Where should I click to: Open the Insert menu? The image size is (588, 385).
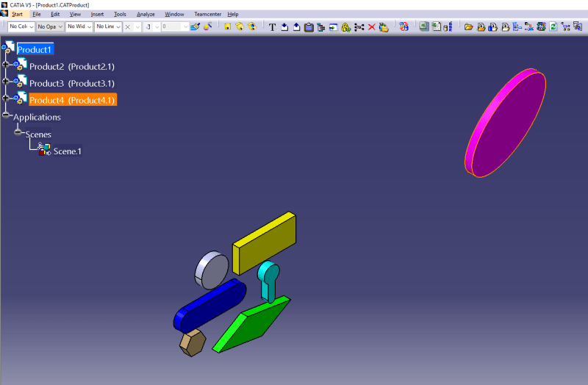pos(97,14)
